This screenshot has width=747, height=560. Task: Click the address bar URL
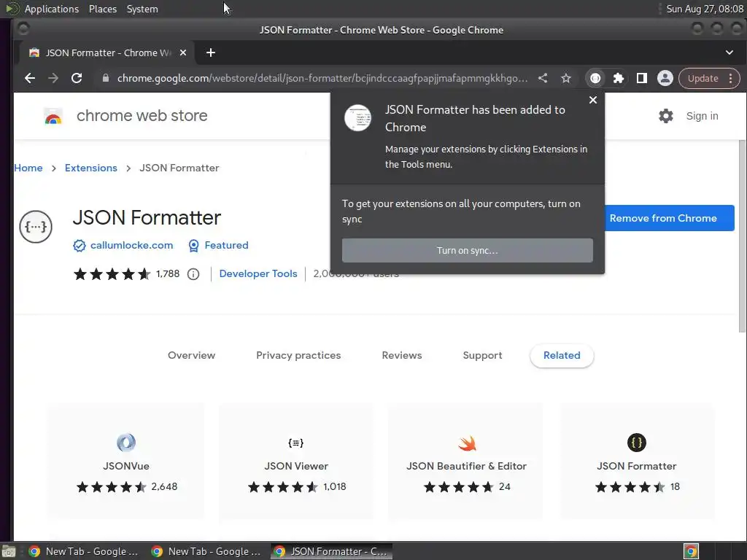coord(322,78)
